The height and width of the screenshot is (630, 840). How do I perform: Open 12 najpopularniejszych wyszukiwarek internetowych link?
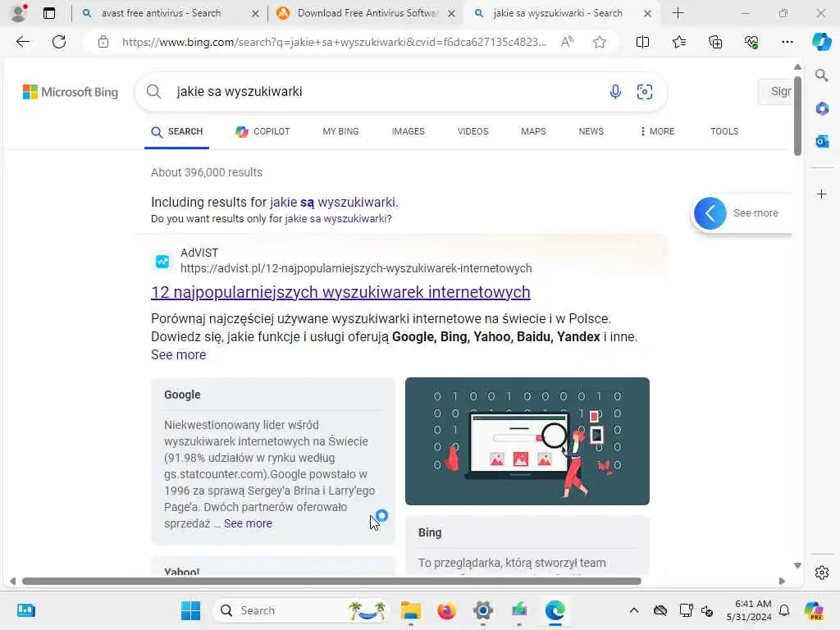pyautogui.click(x=340, y=292)
